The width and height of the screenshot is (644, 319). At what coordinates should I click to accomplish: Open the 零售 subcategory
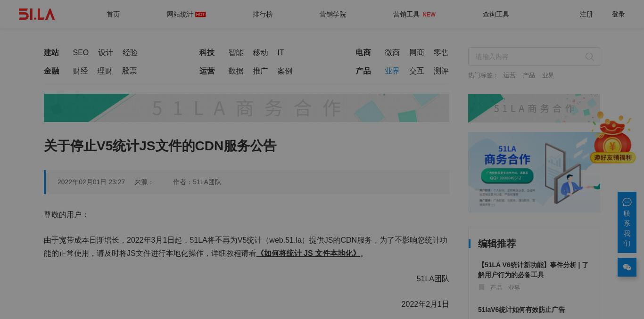click(441, 53)
